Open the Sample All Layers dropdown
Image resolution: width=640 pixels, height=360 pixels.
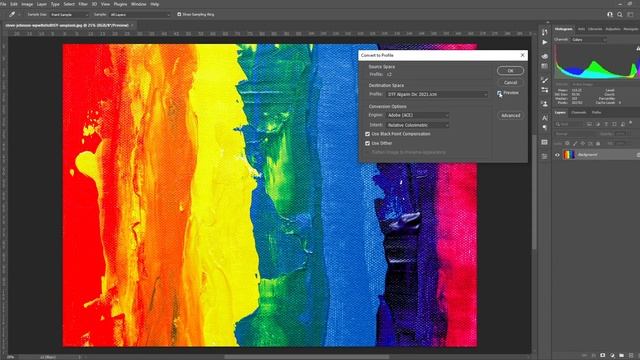point(140,14)
